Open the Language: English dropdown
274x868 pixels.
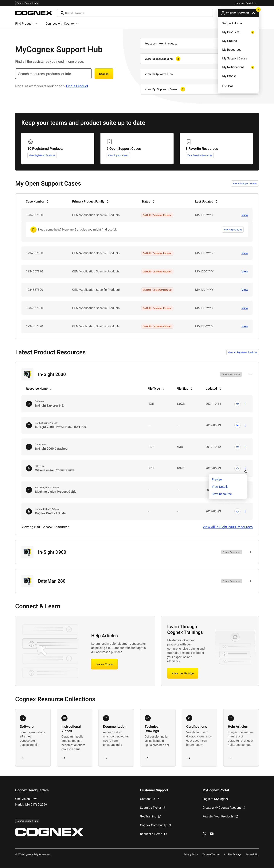click(246, 3)
